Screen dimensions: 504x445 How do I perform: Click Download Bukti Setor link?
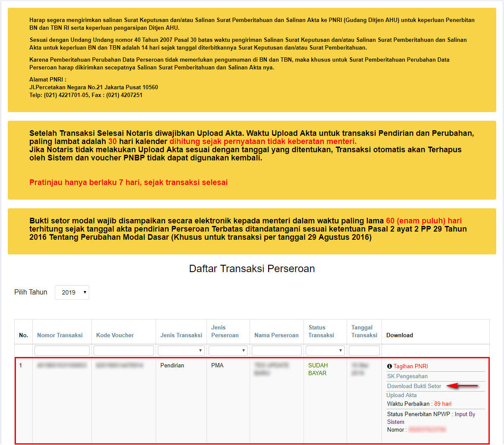[x=414, y=386]
